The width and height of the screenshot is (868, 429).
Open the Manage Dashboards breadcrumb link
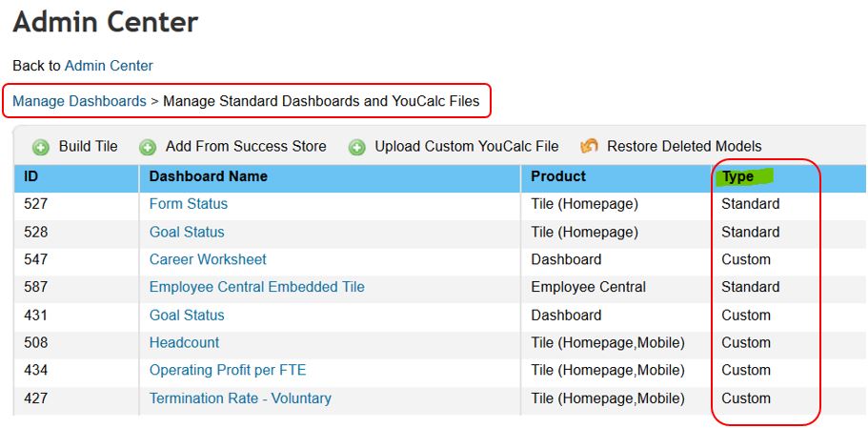click(x=79, y=101)
